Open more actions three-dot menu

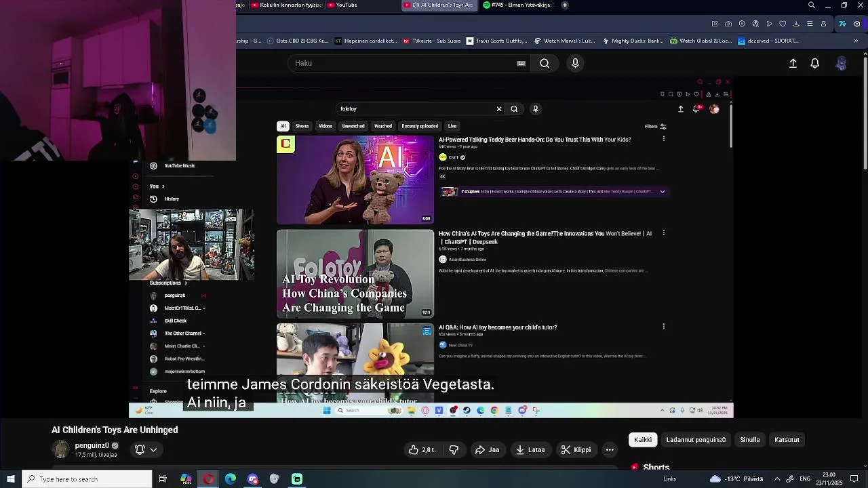610,449
